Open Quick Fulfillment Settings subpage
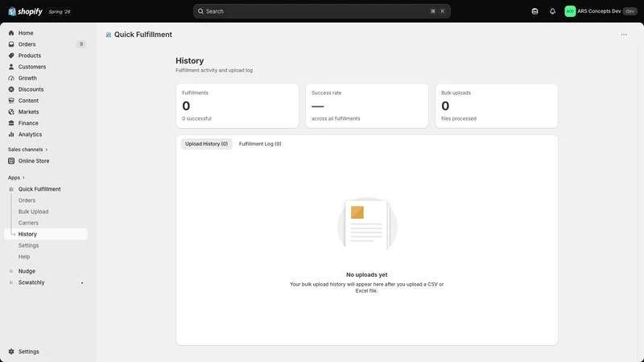Image resolution: width=644 pixels, height=362 pixels. [x=28, y=245]
